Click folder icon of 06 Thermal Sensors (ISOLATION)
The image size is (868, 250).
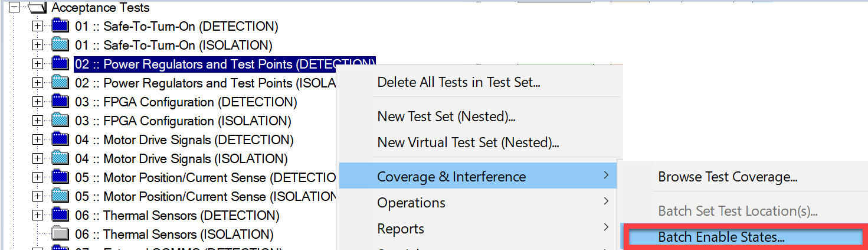click(60, 234)
